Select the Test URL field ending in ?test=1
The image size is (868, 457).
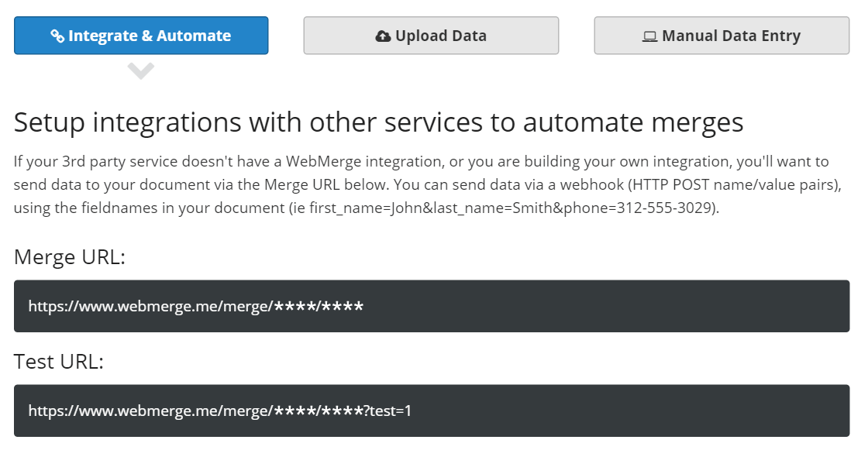[431, 411]
